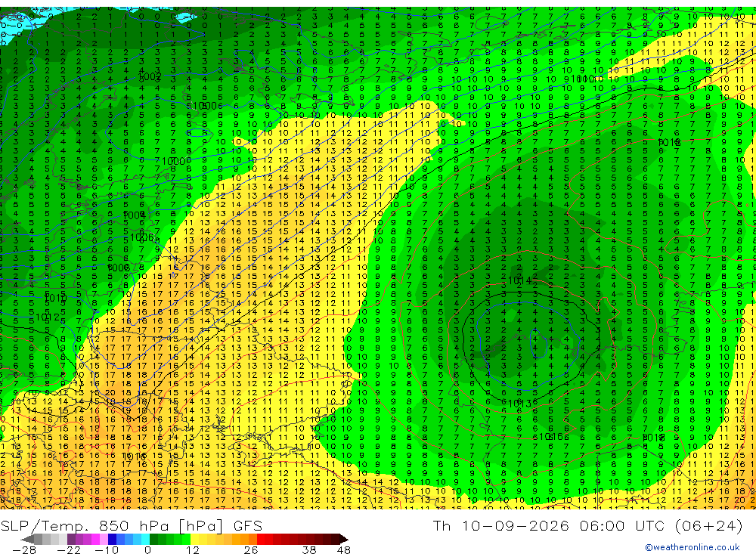Click the 1013 isobar label below the low
The width and height of the screenshot is (756, 554).
click(520, 404)
